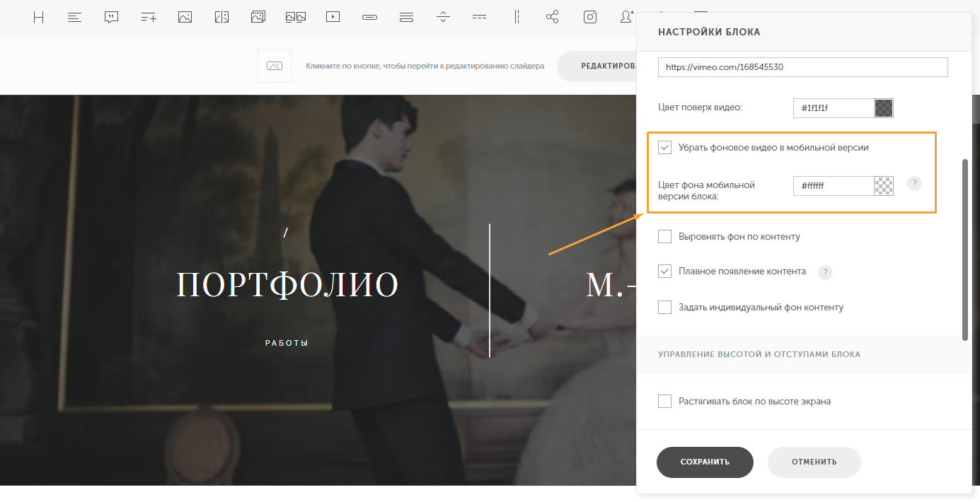Click help icon beside mobile background color
This screenshot has width=980, height=502.
tap(914, 184)
